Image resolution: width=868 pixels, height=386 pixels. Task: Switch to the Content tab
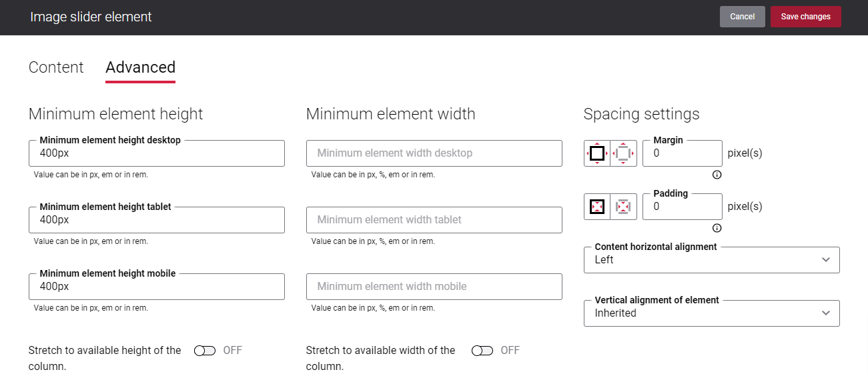coord(56,67)
